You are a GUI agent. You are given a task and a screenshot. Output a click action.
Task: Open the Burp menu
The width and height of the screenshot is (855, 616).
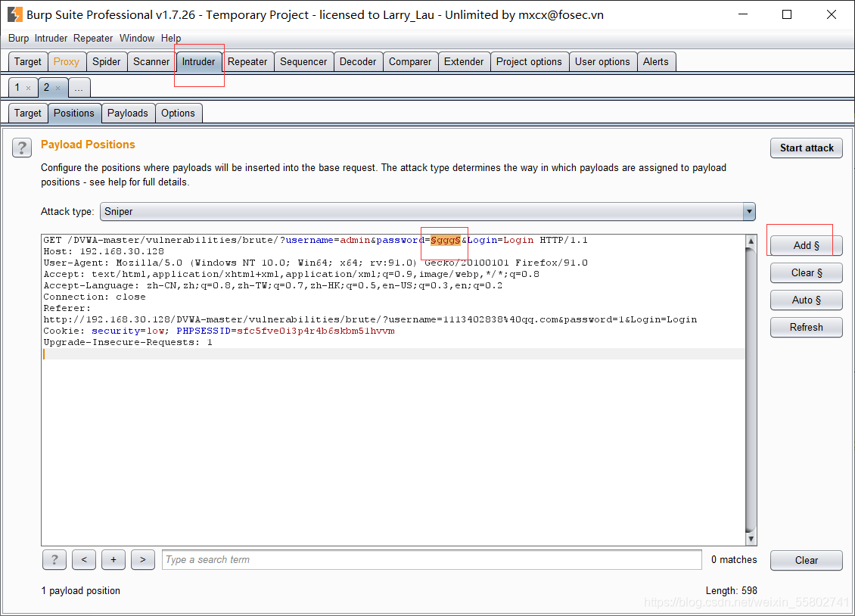(x=19, y=38)
